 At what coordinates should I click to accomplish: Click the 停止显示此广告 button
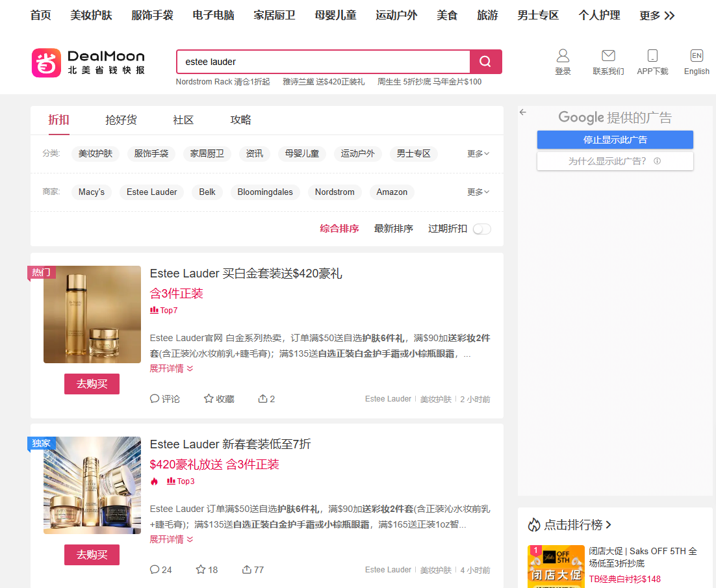click(615, 140)
